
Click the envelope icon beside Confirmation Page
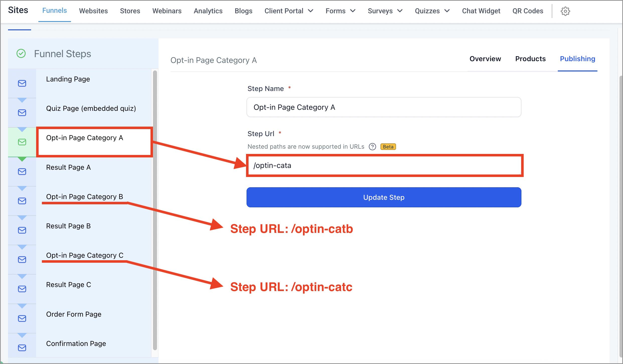22,348
